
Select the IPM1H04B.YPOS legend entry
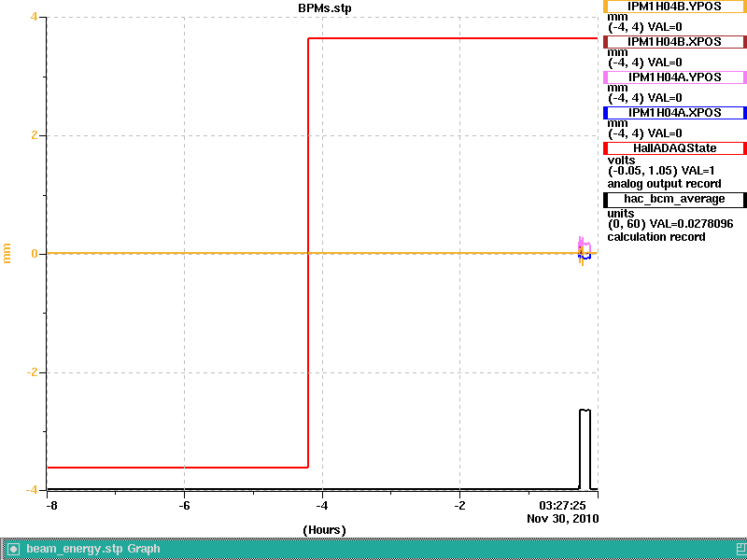(x=674, y=7)
